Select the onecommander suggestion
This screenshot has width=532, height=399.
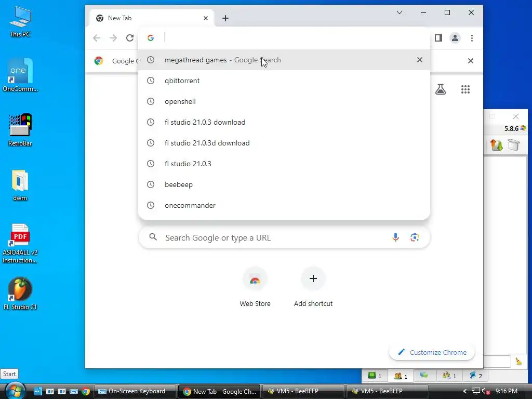284,205
